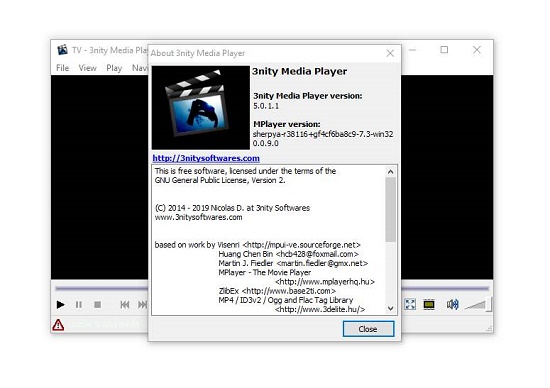Screen dimensions: 550x388
Task: Start playback with the Play button
Action: click(x=60, y=305)
